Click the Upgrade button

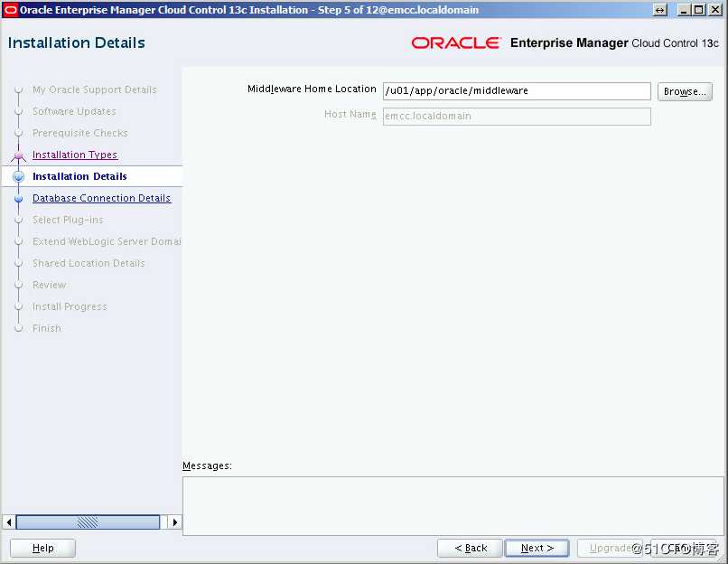610,549
